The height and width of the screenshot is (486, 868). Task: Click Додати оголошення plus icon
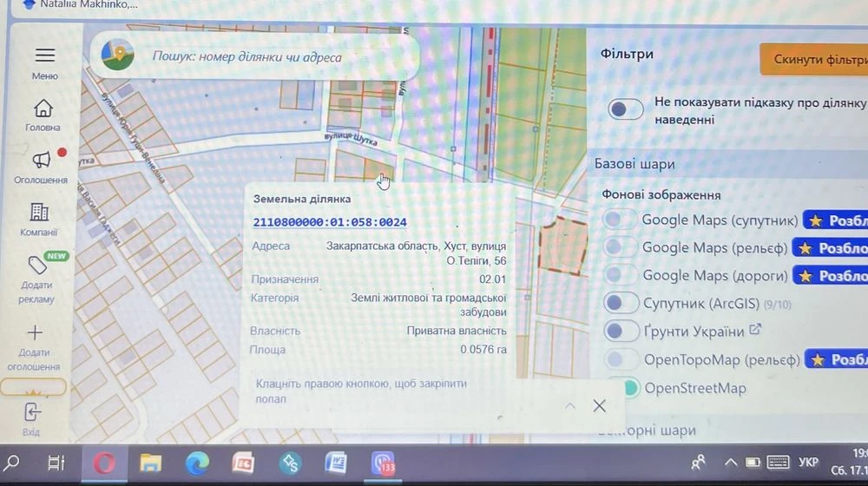click(35, 332)
